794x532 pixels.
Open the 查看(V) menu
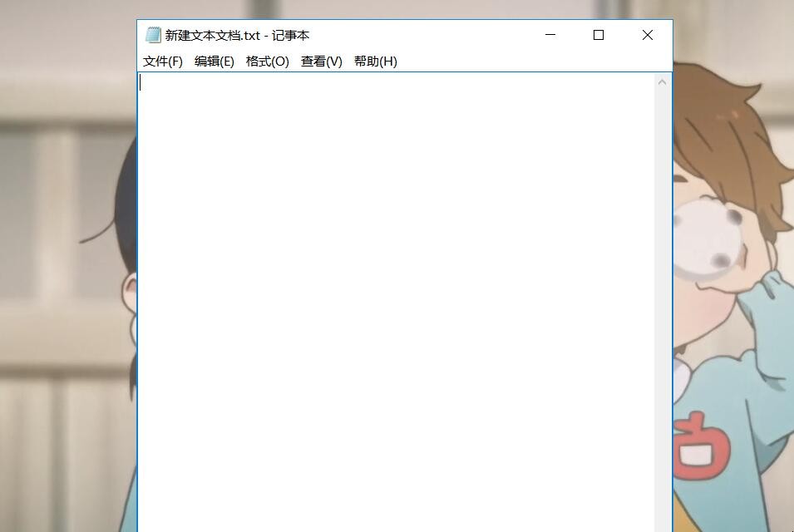coord(321,62)
